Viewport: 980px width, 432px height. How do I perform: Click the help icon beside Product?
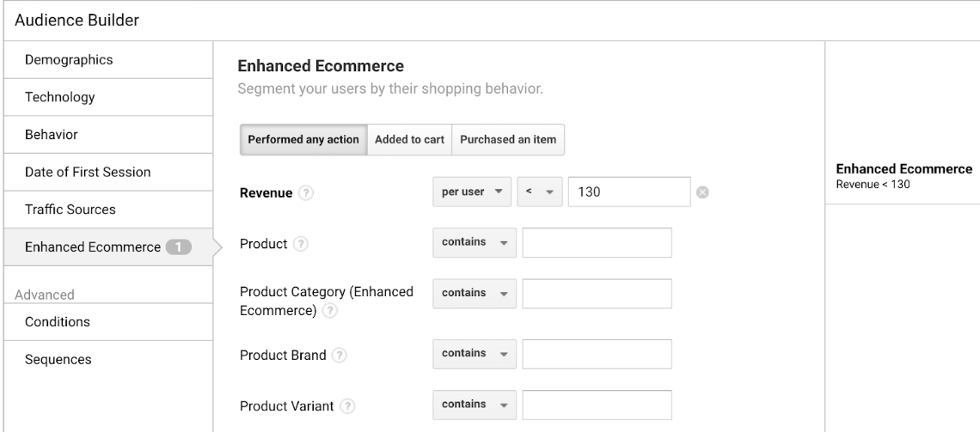coord(301,244)
